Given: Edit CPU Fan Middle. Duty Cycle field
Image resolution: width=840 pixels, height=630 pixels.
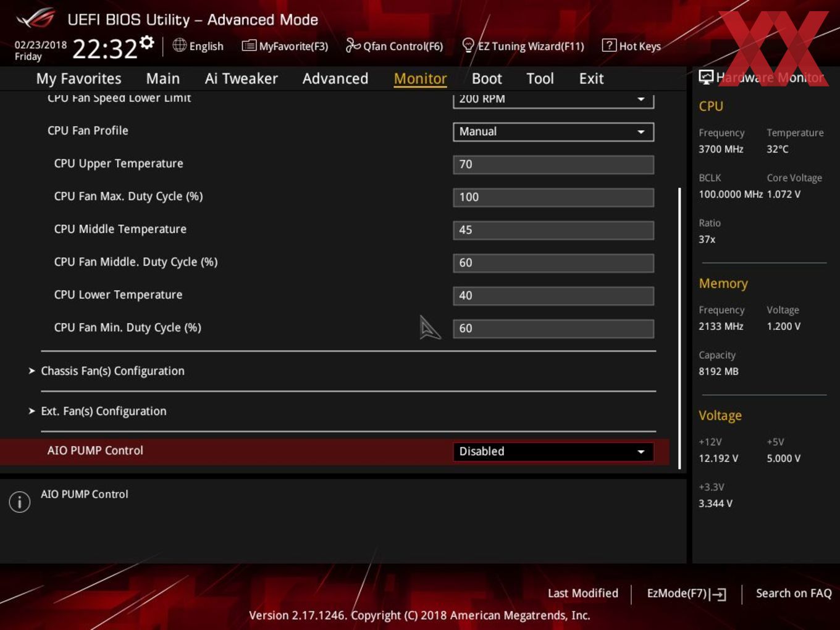Looking at the screenshot, I should pos(553,262).
